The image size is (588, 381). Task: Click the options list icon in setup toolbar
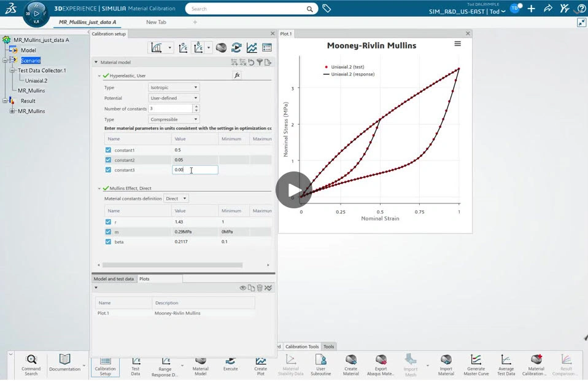pos(267,48)
